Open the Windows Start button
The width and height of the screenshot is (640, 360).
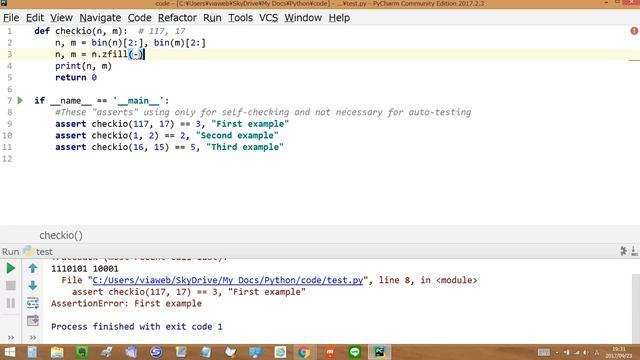point(9,352)
